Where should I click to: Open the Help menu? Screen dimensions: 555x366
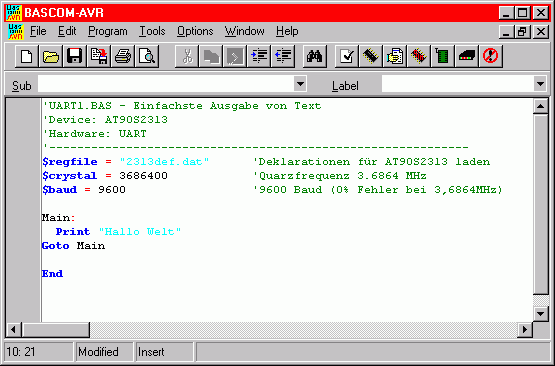pyautogui.click(x=287, y=32)
